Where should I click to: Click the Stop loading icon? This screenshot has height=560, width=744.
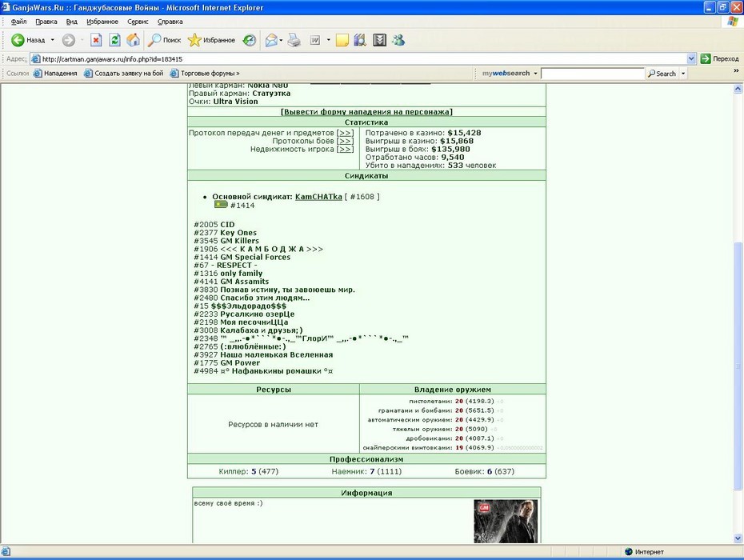tap(96, 40)
